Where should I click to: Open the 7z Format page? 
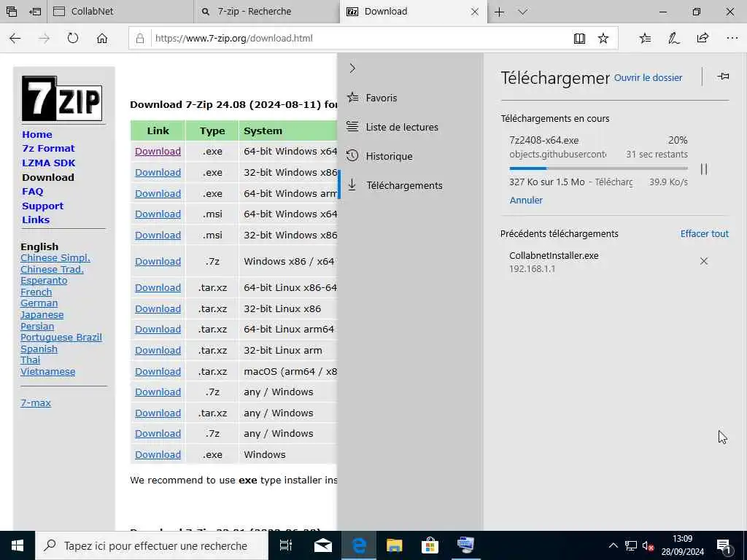click(x=48, y=149)
